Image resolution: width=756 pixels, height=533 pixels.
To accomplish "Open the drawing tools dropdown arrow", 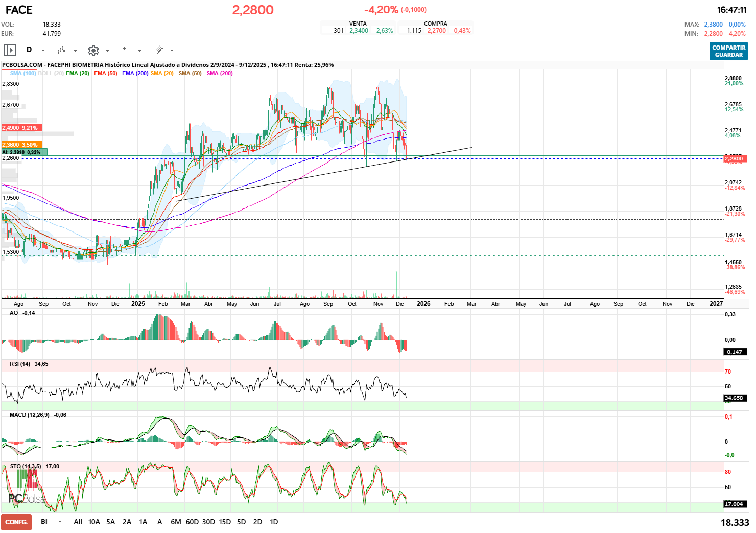I will coord(173,51).
